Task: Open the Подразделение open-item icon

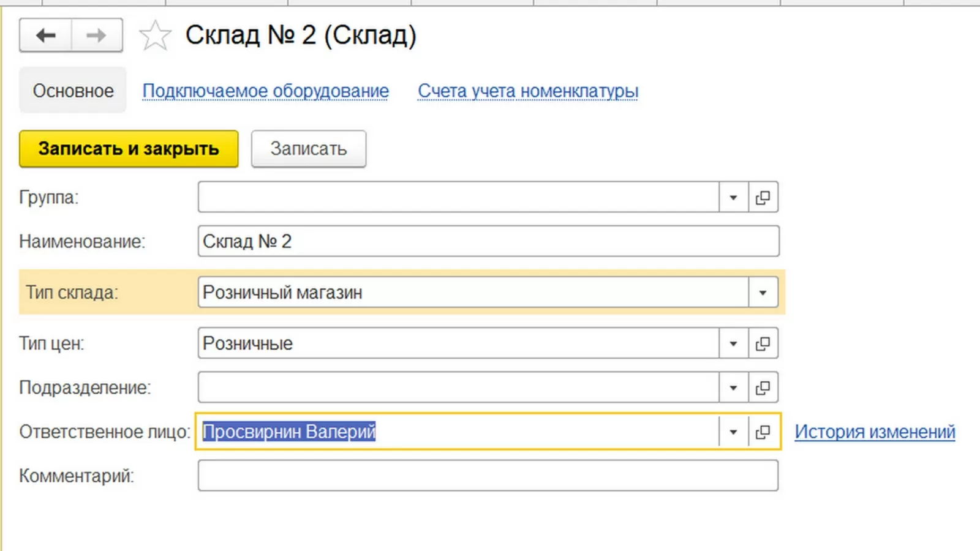Action: [x=763, y=388]
